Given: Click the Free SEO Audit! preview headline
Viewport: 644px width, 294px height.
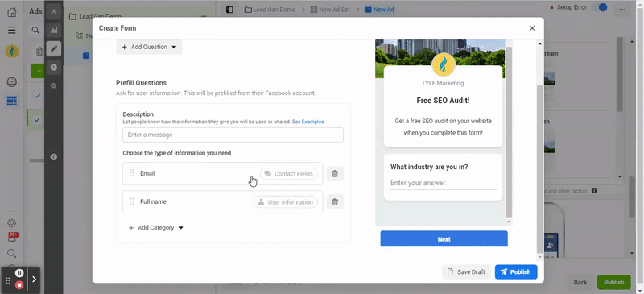Looking at the screenshot, I should point(443,101).
